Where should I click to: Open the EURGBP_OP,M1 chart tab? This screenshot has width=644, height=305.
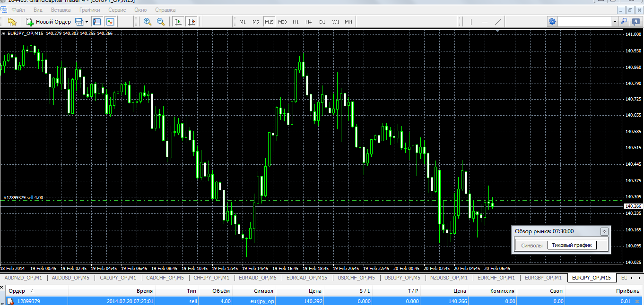click(x=543, y=278)
